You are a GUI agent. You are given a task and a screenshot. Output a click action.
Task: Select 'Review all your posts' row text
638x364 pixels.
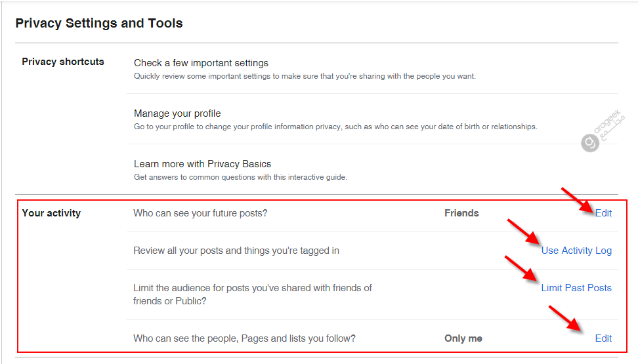tap(236, 251)
